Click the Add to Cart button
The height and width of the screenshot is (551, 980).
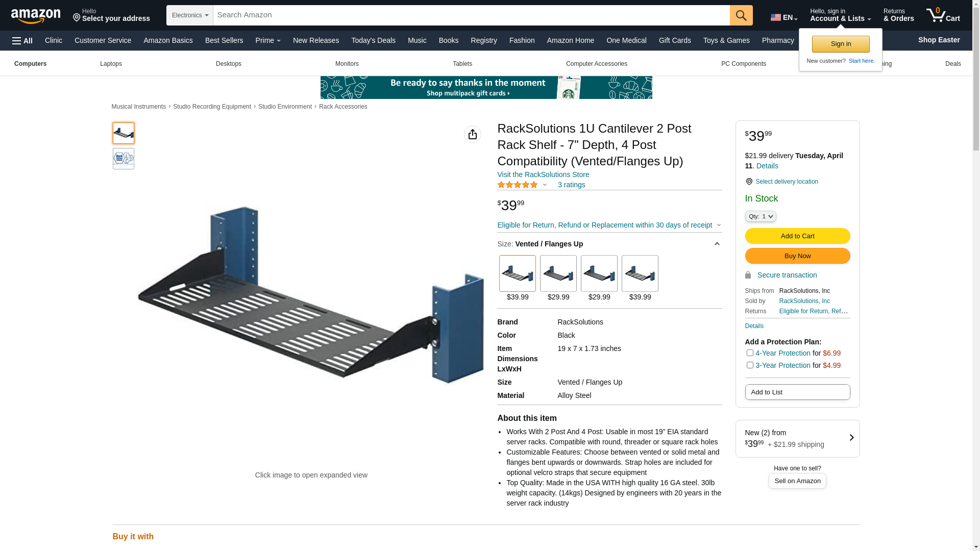(797, 236)
